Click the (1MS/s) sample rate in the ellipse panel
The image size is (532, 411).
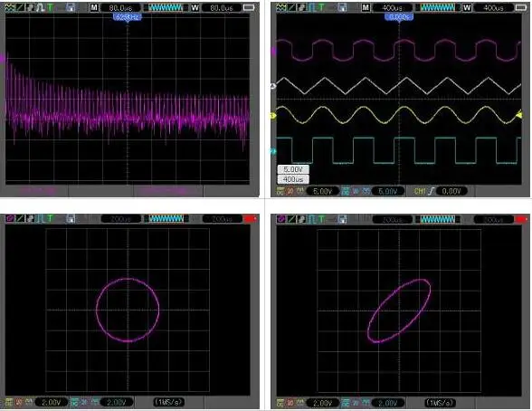[x=441, y=403]
